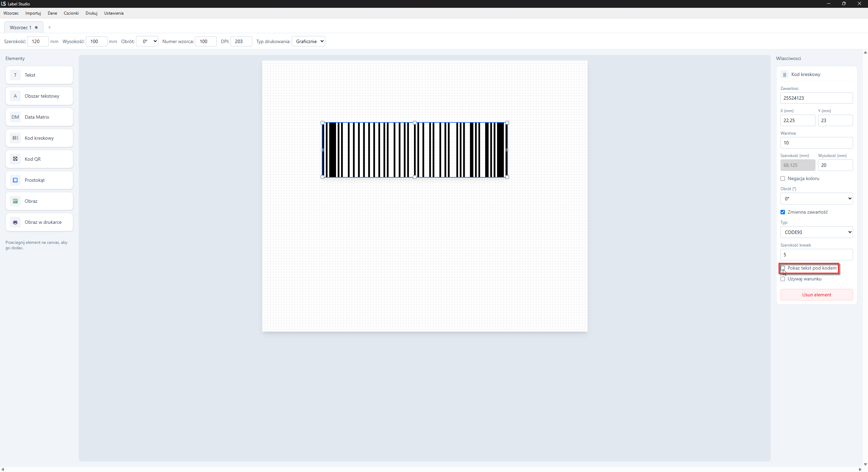Select the Obraz w drukarce printer icon

pyautogui.click(x=15, y=222)
